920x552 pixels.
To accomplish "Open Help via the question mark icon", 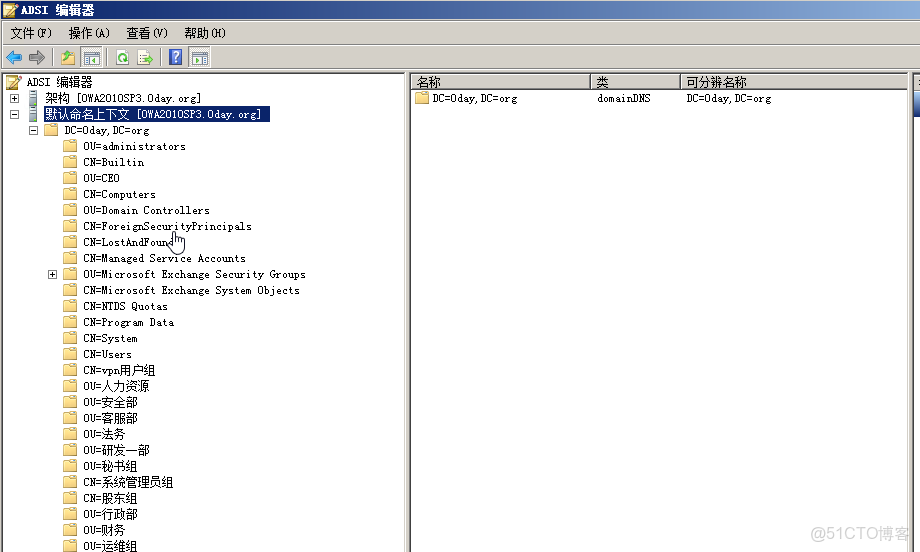I will 175,57.
